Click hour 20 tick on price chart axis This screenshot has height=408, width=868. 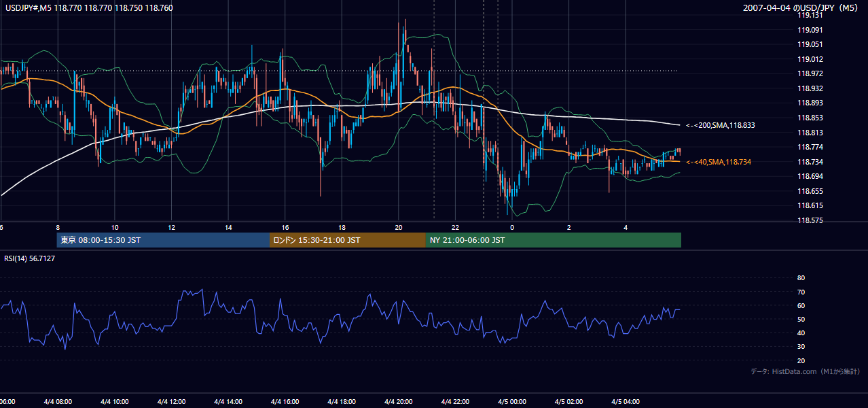point(399,228)
